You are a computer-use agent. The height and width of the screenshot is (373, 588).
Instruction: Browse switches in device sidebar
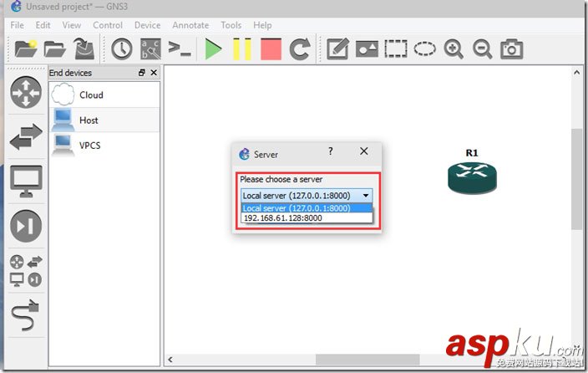click(26, 136)
